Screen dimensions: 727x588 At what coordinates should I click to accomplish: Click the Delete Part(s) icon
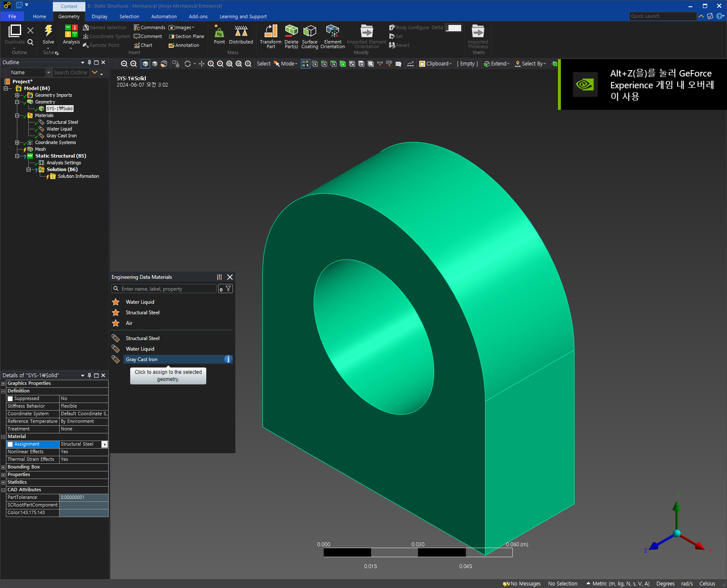291,31
